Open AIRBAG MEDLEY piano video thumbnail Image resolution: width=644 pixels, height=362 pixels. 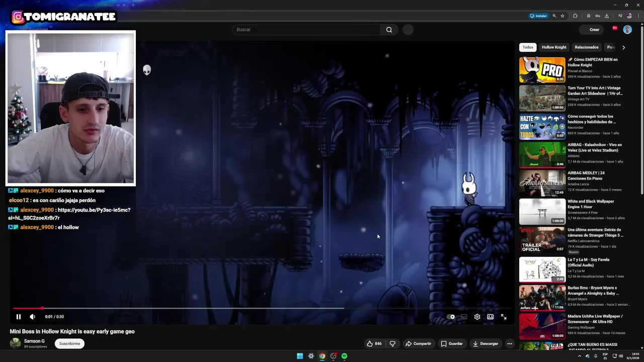click(542, 184)
